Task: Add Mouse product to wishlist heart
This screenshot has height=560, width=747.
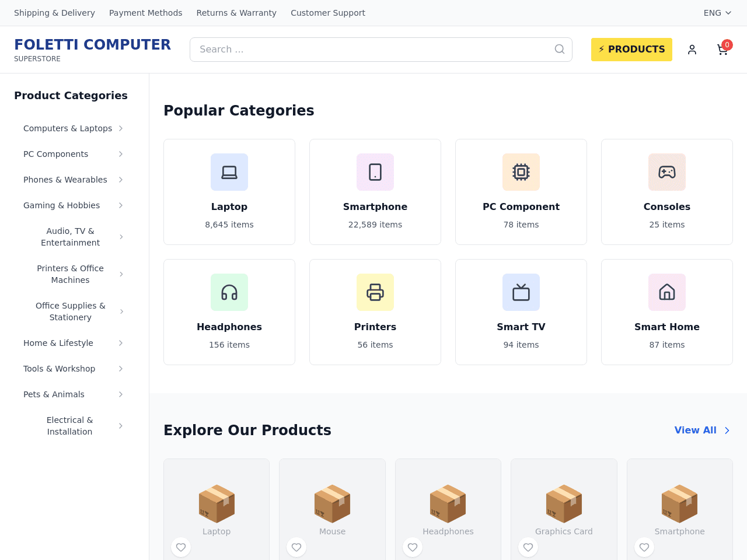Action: 296,547
